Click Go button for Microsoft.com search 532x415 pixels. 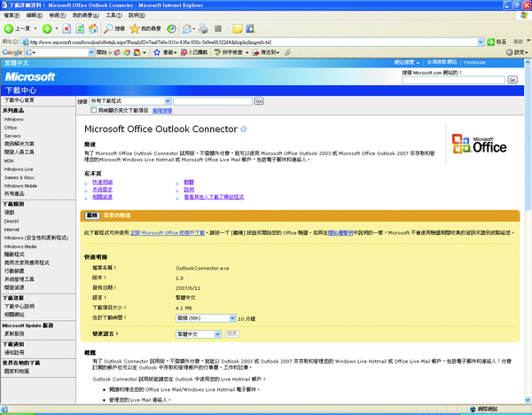[x=512, y=80]
